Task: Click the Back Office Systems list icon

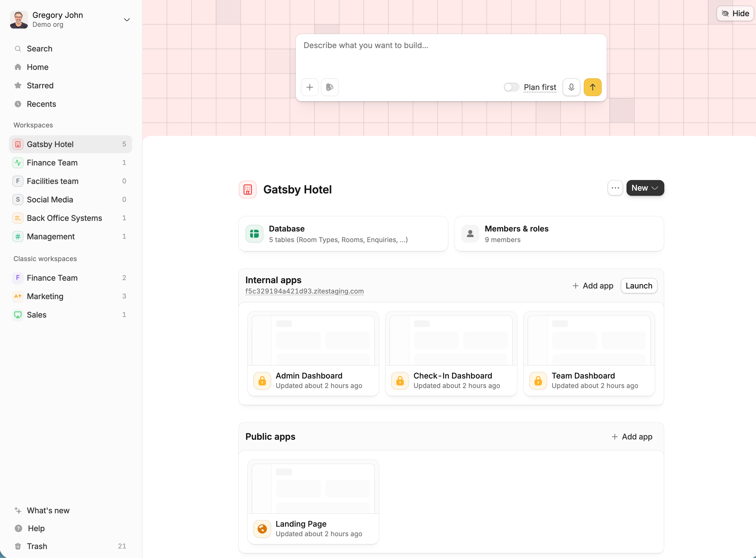Action: (18, 218)
